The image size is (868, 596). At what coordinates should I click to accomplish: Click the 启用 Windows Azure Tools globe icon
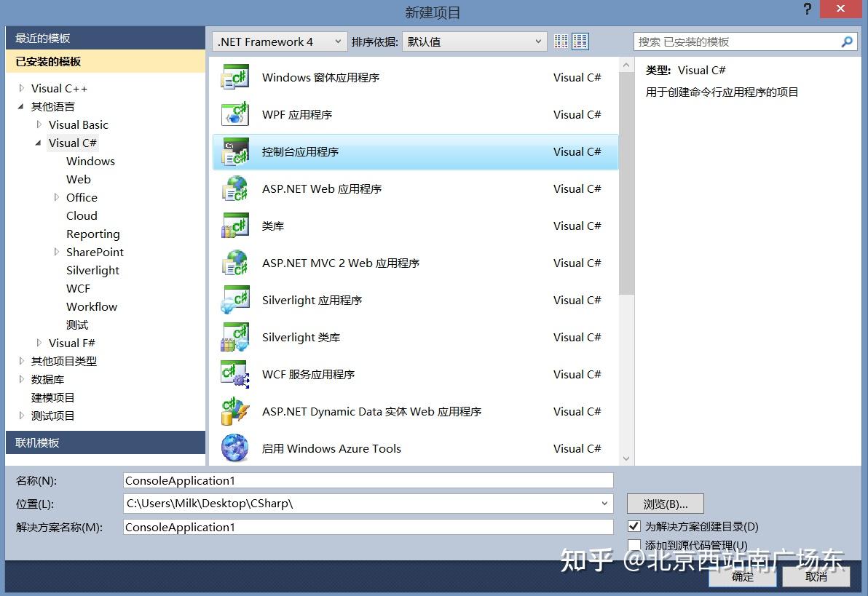click(x=234, y=448)
